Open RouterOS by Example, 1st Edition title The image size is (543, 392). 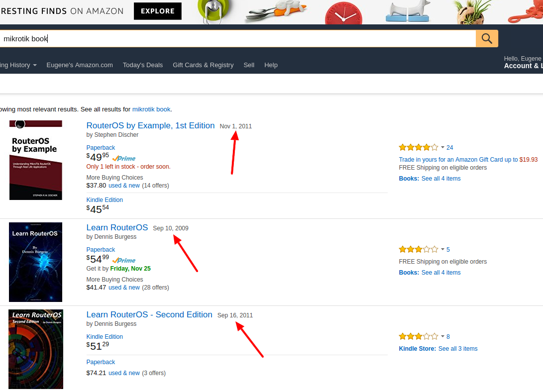150,126
